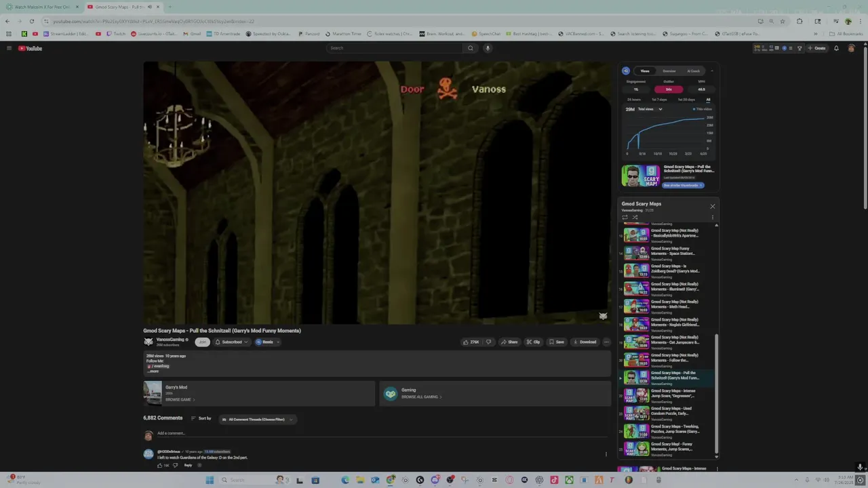Click the Create button
The image size is (868, 488).
click(817, 48)
